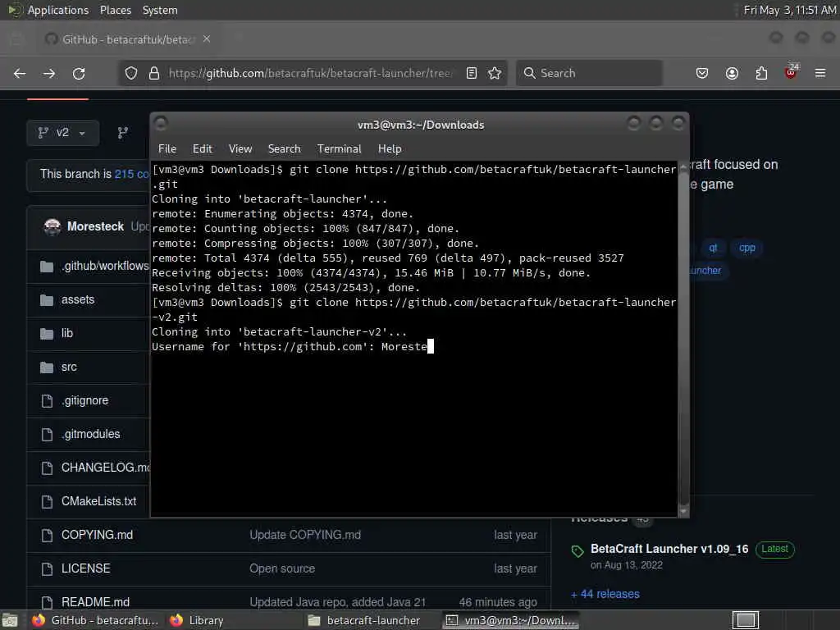View branches via branch icon beside v2

[123, 133]
